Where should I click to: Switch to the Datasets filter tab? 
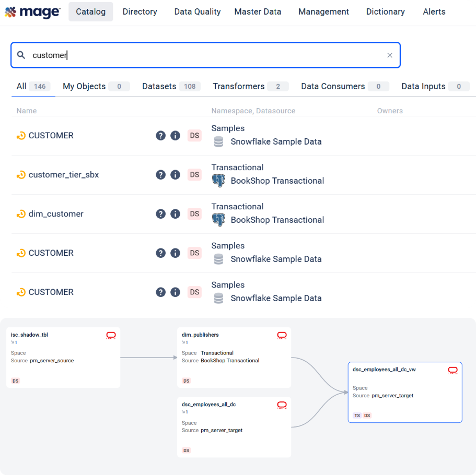pos(159,87)
